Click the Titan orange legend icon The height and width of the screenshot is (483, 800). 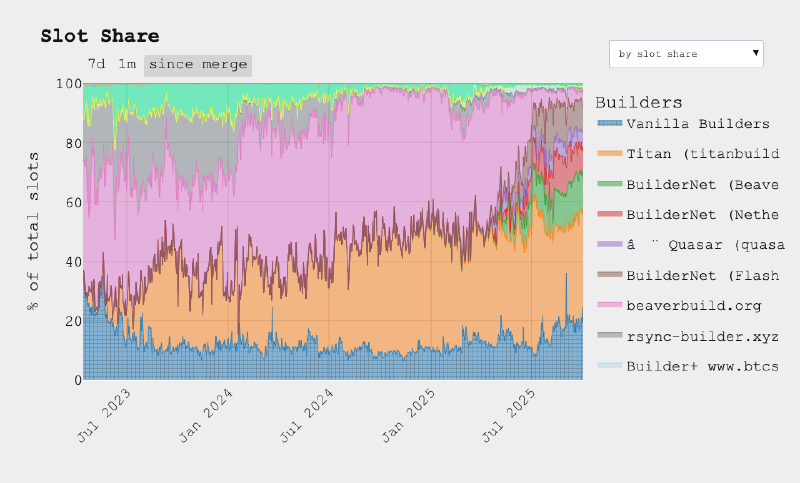click(608, 155)
